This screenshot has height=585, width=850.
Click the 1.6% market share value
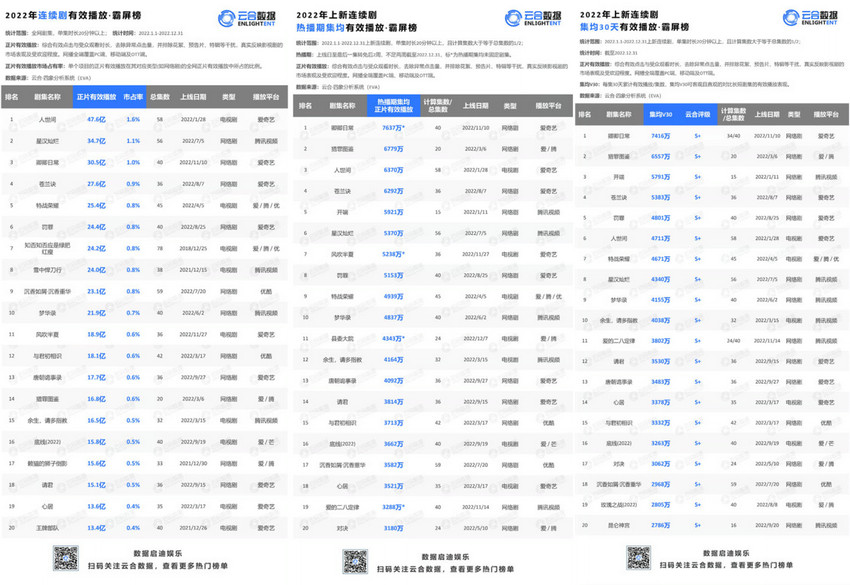(x=133, y=119)
